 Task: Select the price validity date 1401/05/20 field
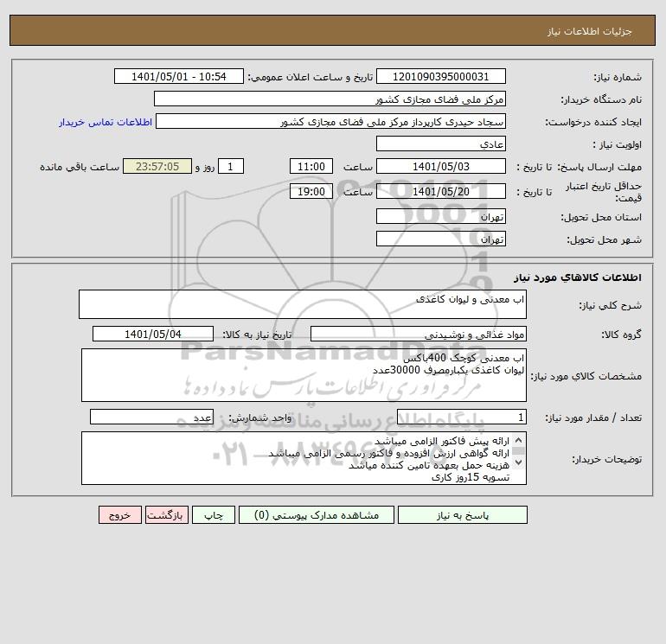441,191
